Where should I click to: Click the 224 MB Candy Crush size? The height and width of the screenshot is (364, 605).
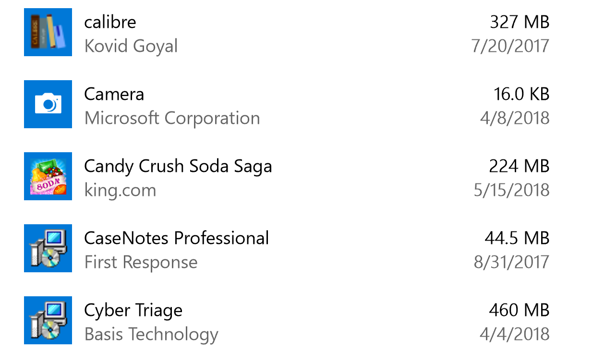tap(519, 166)
